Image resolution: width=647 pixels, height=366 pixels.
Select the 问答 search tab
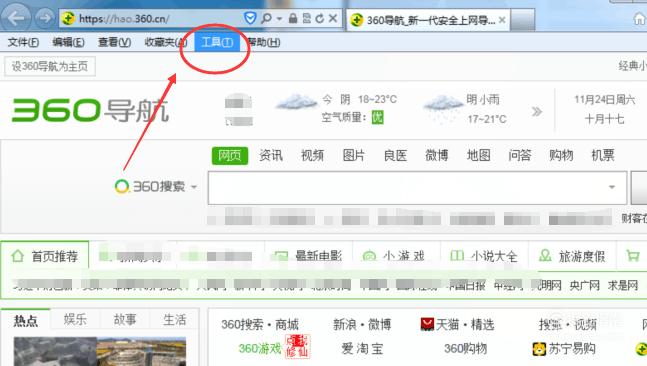519,156
